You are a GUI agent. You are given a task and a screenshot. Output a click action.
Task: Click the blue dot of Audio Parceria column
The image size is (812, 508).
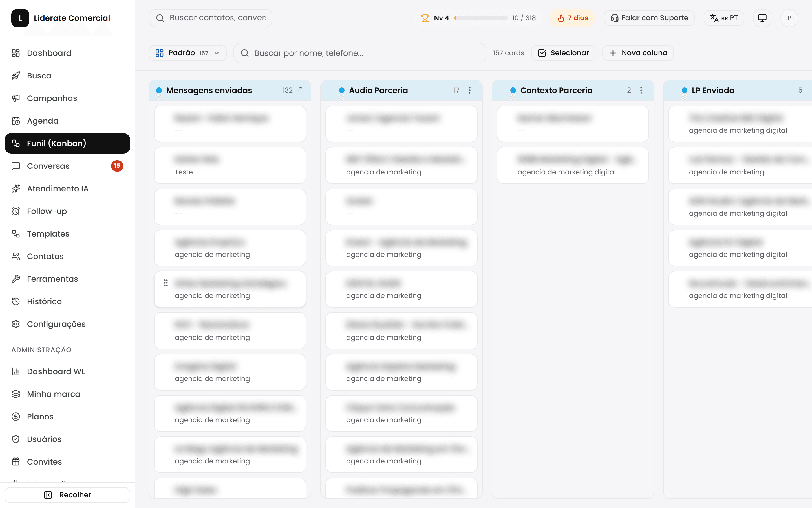coord(342,90)
